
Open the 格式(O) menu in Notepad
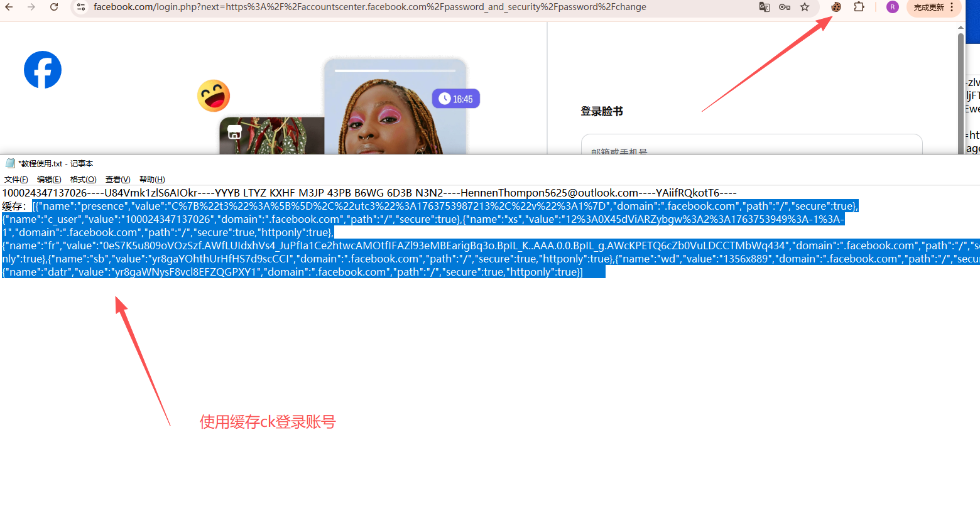tap(83, 180)
